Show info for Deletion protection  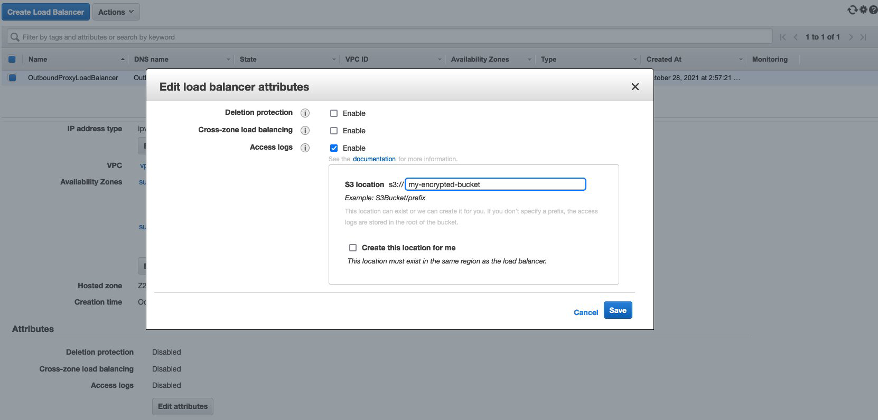(305, 113)
